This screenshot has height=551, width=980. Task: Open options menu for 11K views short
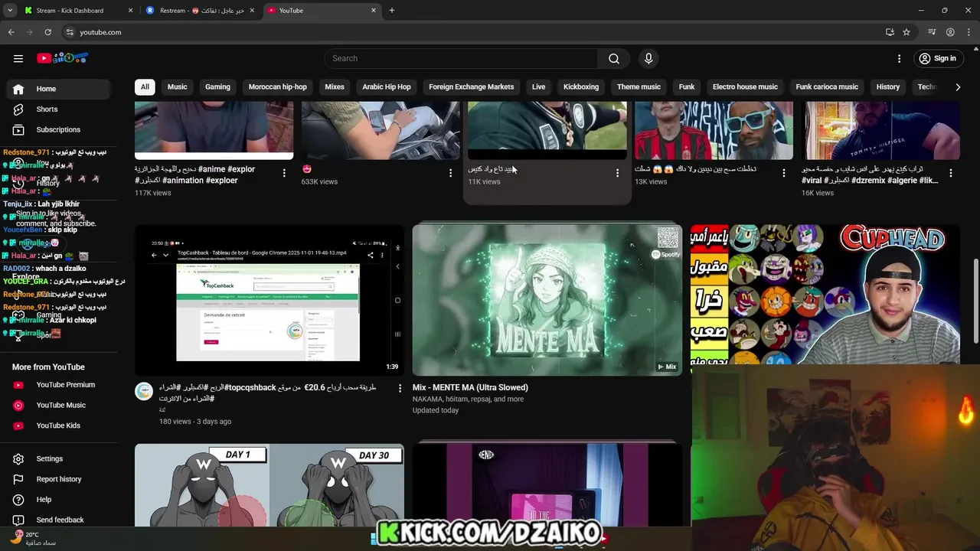pyautogui.click(x=617, y=173)
